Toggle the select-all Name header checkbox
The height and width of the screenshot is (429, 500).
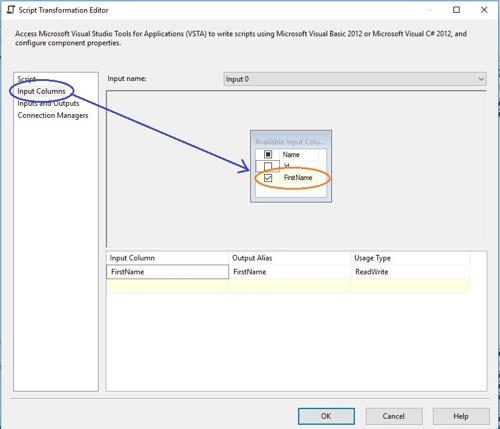268,154
